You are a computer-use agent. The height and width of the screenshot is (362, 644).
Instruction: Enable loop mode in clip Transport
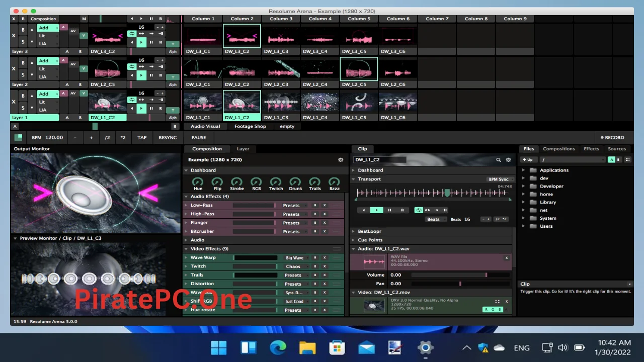(419, 210)
